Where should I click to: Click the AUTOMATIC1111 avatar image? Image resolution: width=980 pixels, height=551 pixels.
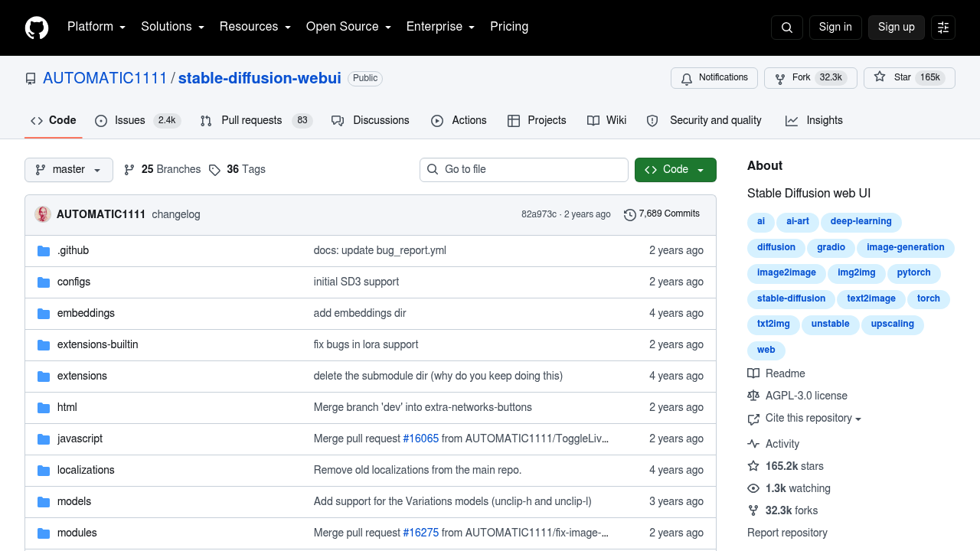pos(43,214)
